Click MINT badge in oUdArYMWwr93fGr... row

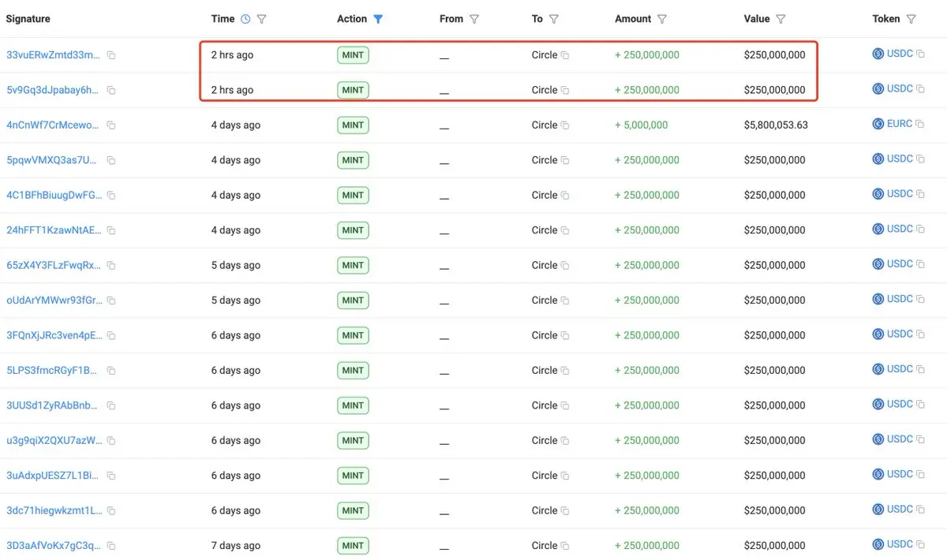[353, 301]
